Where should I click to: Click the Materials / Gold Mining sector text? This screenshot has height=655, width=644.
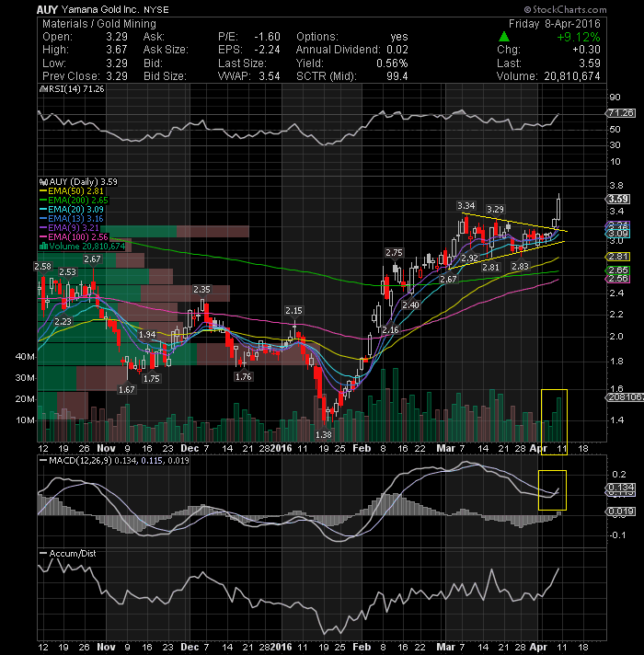click(x=99, y=24)
